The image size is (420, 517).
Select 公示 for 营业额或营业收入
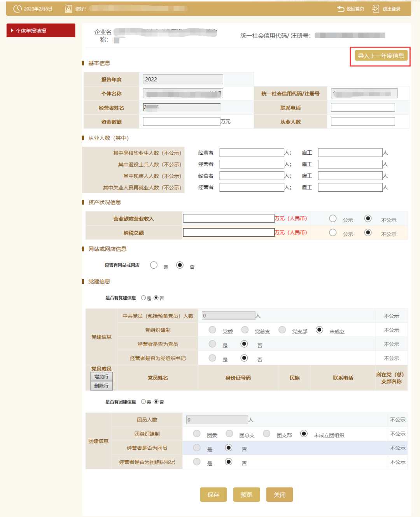[333, 218]
